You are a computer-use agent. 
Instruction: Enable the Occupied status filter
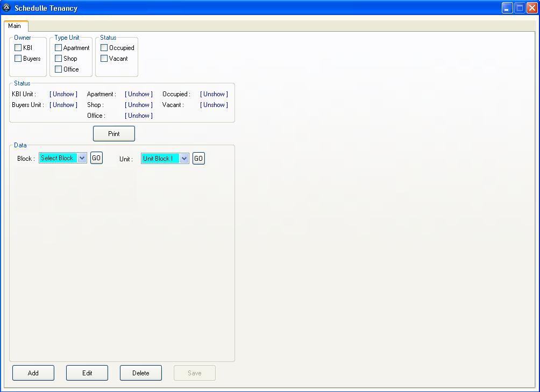[x=104, y=48]
